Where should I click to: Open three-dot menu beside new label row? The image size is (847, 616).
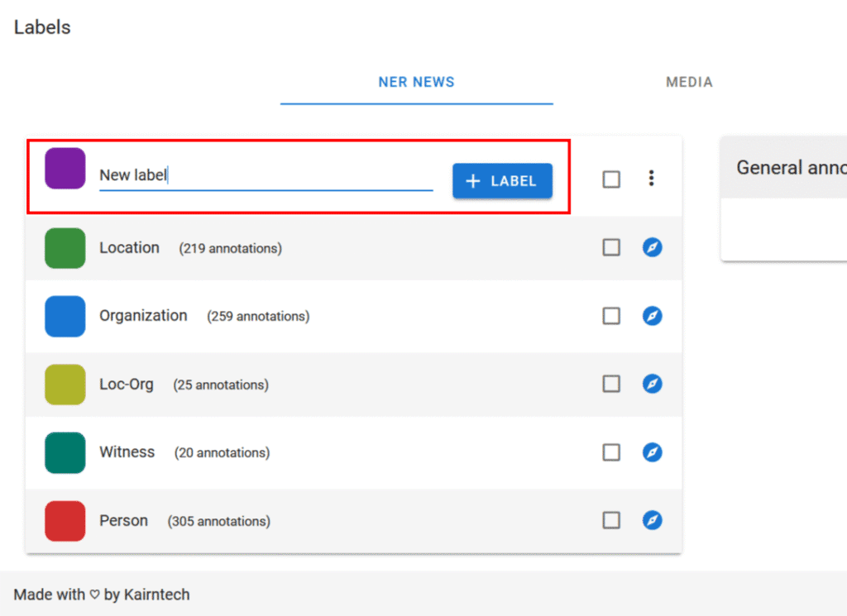652,179
